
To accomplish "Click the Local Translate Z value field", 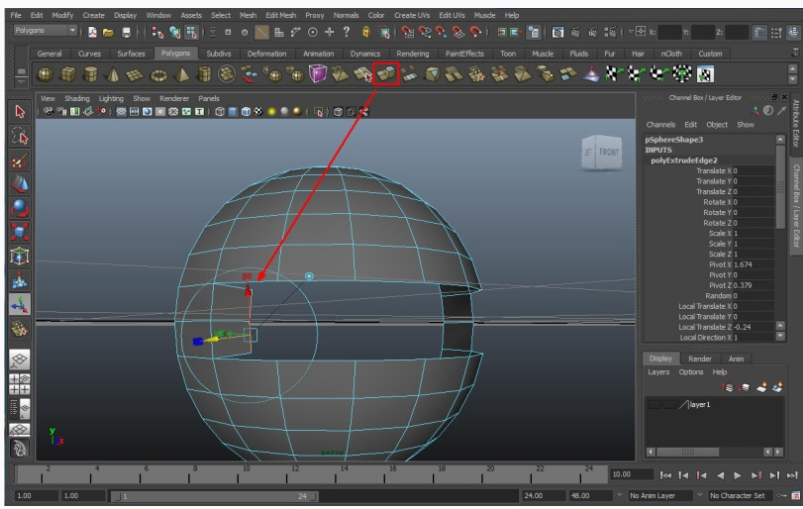I will coord(753,327).
